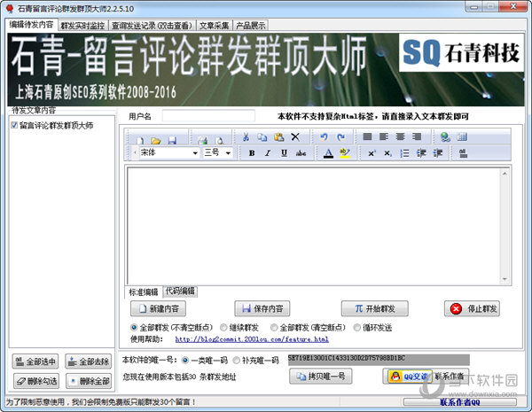
Task: Stop mass posting with 停止群发
Action: pos(472,308)
